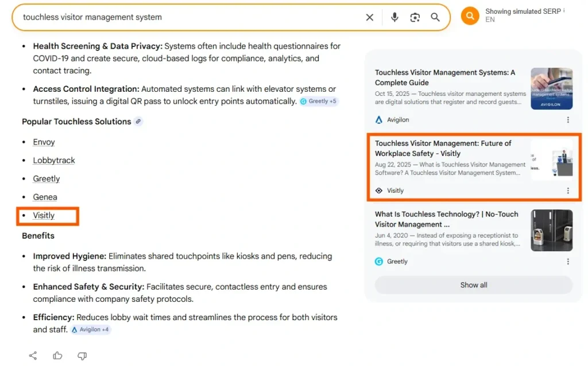Open Touchless Visitor Management Systems: A Complete Guide
The height and width of the screenshot is (366, 588).
tap(445, 77)
